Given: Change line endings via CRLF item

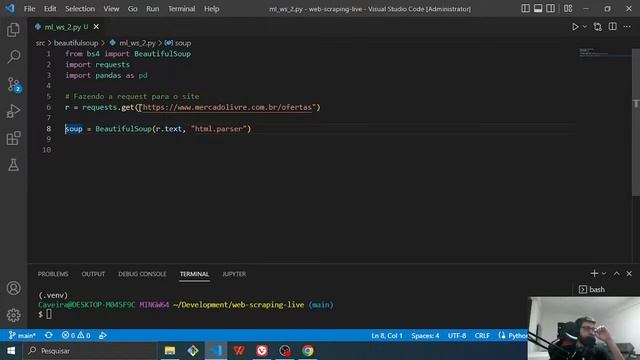Looking at the screenshot, I should tap(482, 336).
